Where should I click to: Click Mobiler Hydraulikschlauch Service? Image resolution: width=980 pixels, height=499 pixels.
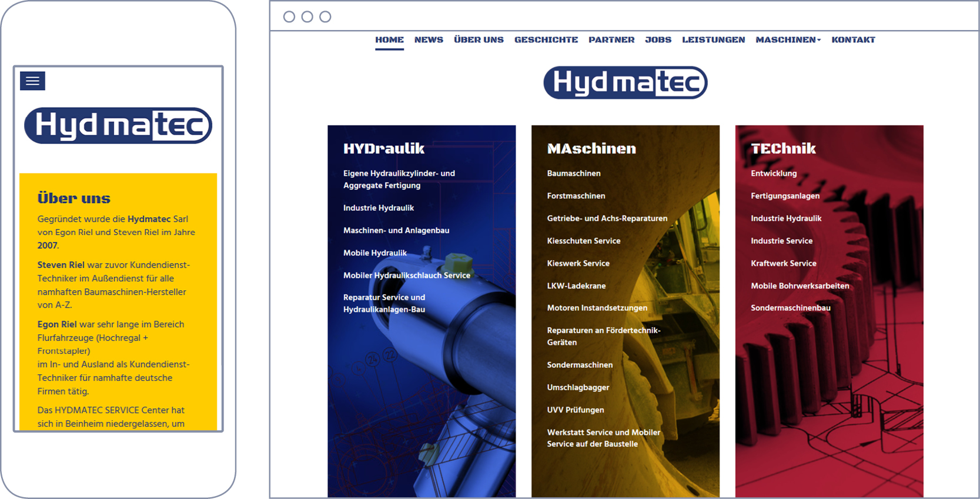coord(407,275)
